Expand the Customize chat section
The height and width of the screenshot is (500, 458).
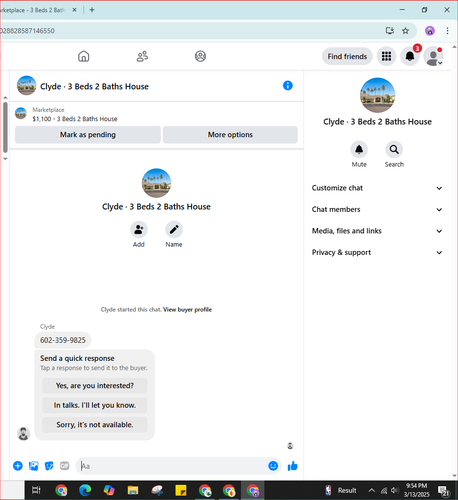click(377, 188)
